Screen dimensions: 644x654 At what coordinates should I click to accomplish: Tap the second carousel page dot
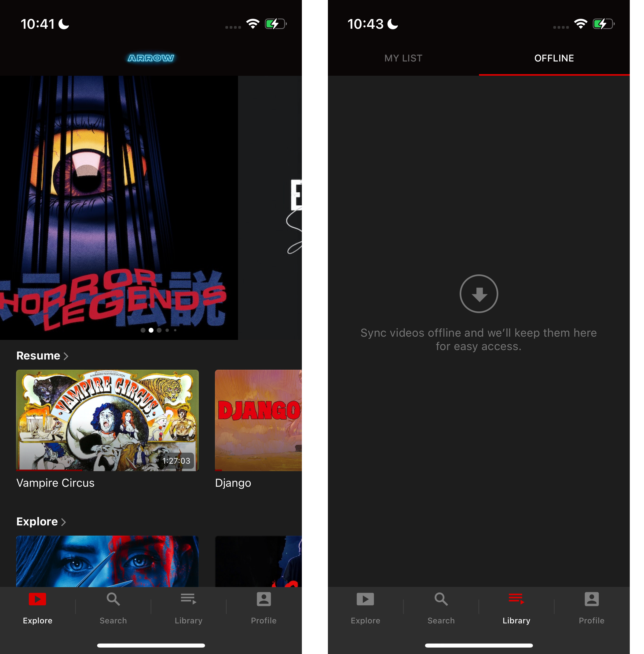point(151,330)
